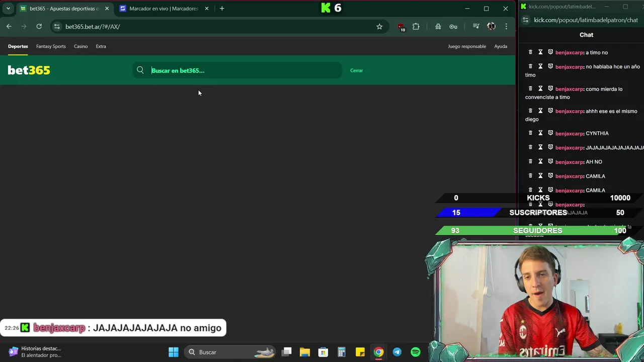
Task: Open Chrome three-dot menu
Action: coord(506,27)
